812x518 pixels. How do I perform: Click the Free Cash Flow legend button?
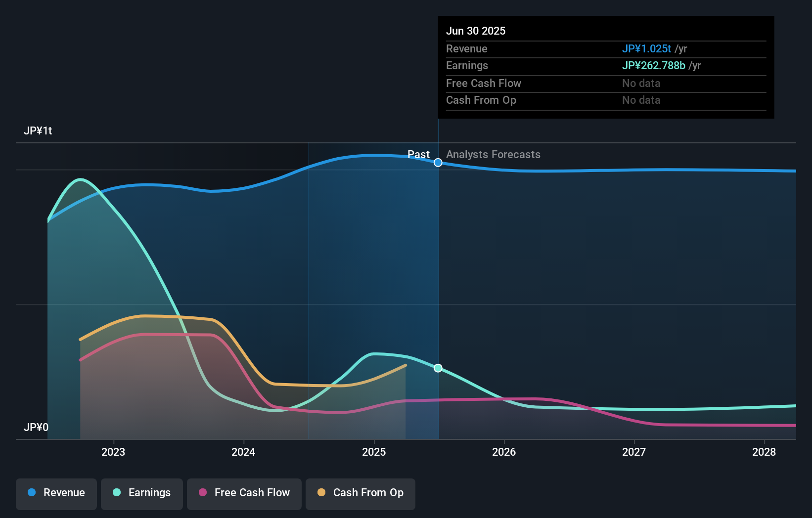click(244, 494)
